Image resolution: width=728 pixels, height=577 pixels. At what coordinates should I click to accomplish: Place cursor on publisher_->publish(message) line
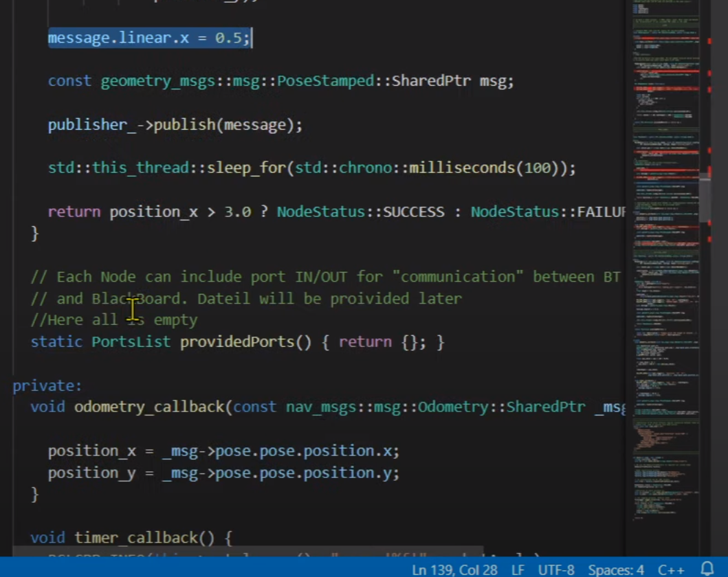(x=175, y=125)
